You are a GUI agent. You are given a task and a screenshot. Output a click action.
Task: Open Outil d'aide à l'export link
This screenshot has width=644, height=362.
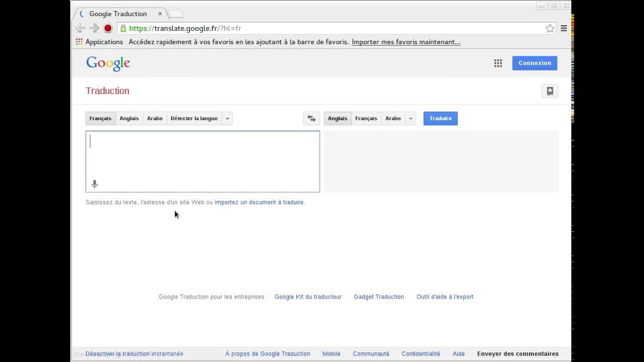coord(445,297)
